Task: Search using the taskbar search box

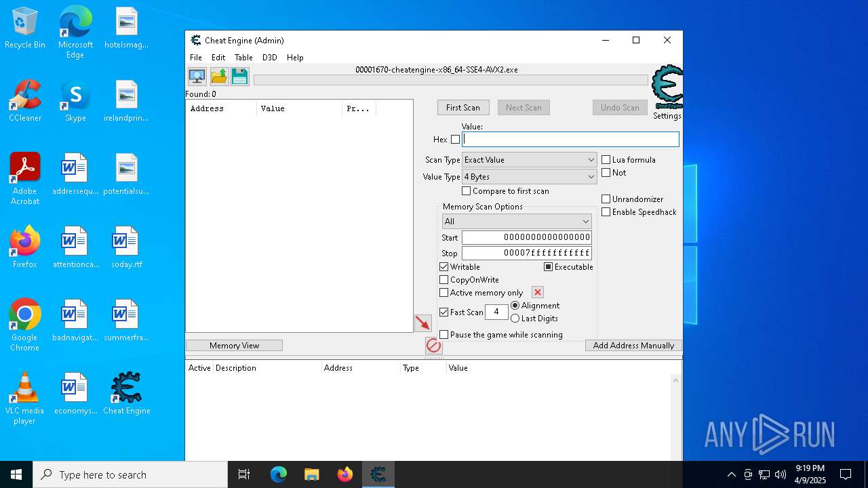Action: pyautogui.click(x=130, y=474)
